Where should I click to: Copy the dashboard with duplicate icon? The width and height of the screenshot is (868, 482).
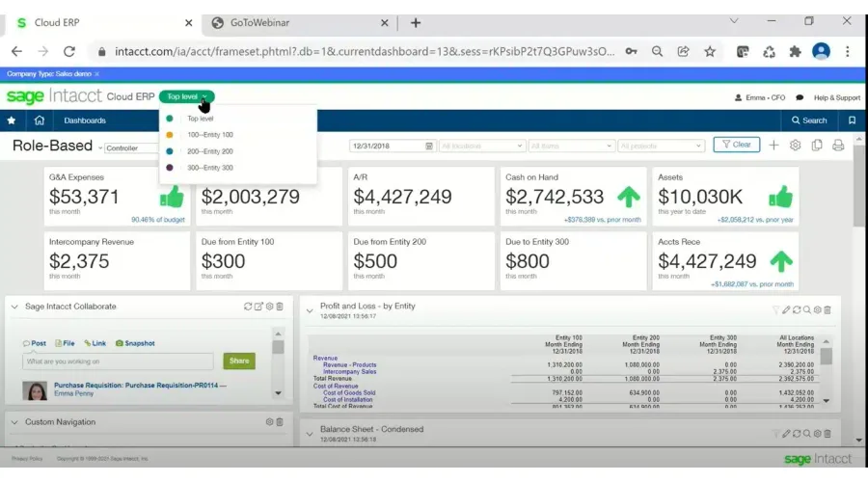pyautogui.click(x=817, y=145)
